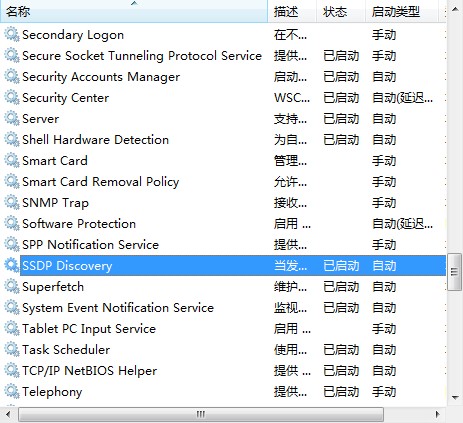Select the Superfetch service icon
This screenshot has width=463, height=423.
12,287
